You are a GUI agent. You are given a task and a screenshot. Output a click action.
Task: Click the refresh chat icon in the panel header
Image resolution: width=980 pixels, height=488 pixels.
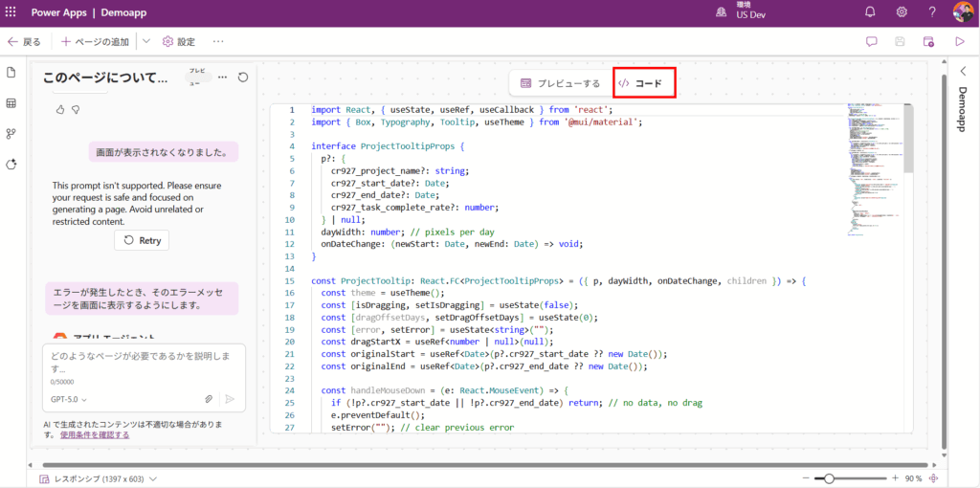pos(243,78)
